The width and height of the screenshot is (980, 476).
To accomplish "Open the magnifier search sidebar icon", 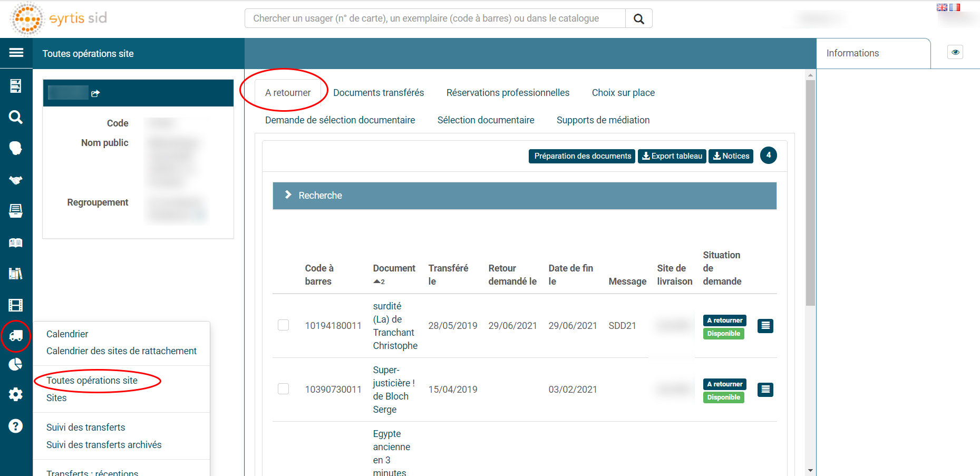I will [16, 117].
